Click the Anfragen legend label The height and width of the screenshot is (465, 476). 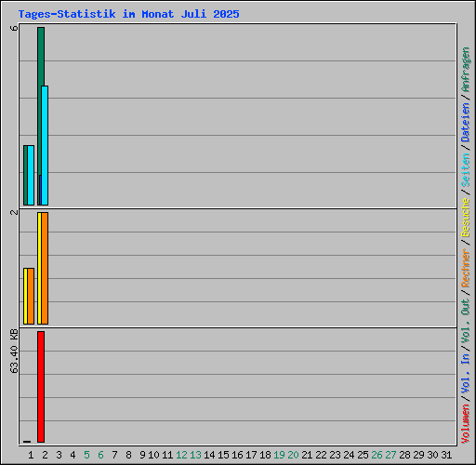tap(466, 70)
